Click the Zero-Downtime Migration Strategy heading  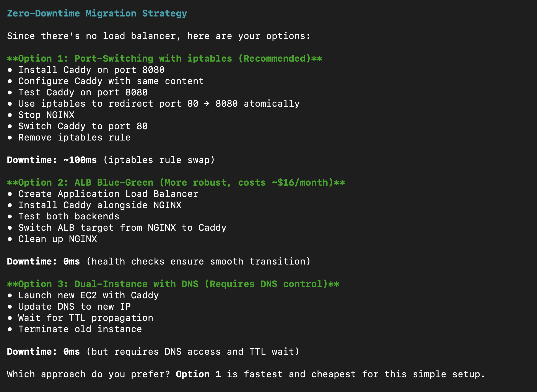tap(97, 13)
